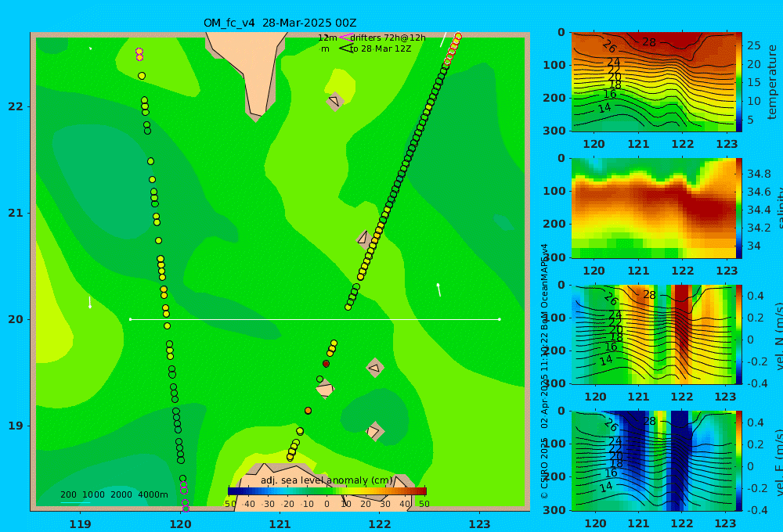Click the black arrow legend symbol
This screenshot has height=532, width=783.
pos(345,49)
